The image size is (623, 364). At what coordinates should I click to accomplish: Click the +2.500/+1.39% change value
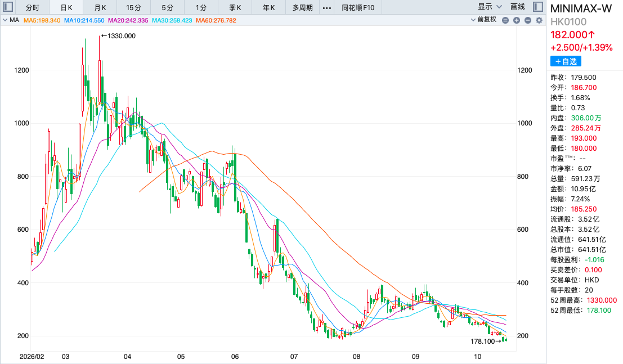pyautogui.click(x=581, y=48)
